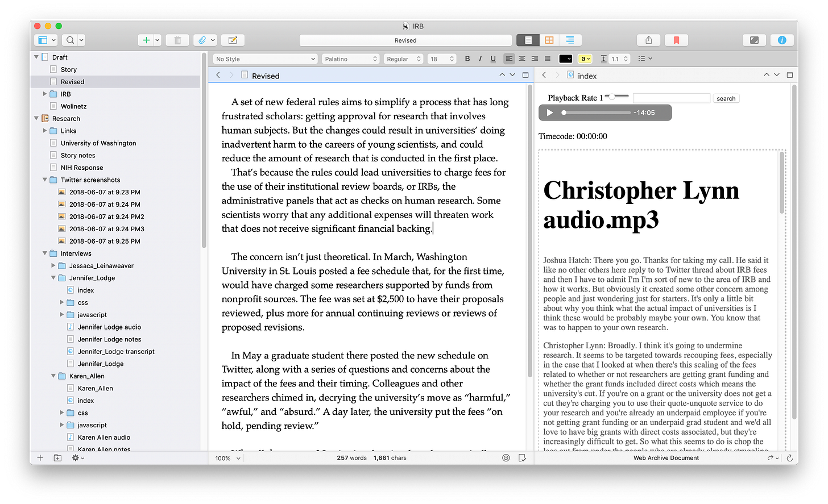The image size is (828, 504).
Task: Open the 100% zoom dropdown
Action: 227,458
